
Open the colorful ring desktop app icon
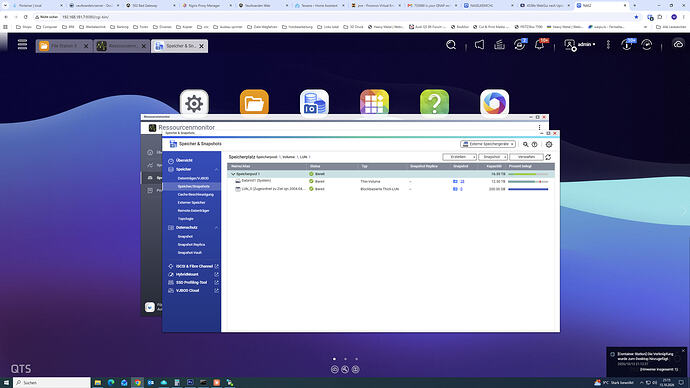[495, 103]
